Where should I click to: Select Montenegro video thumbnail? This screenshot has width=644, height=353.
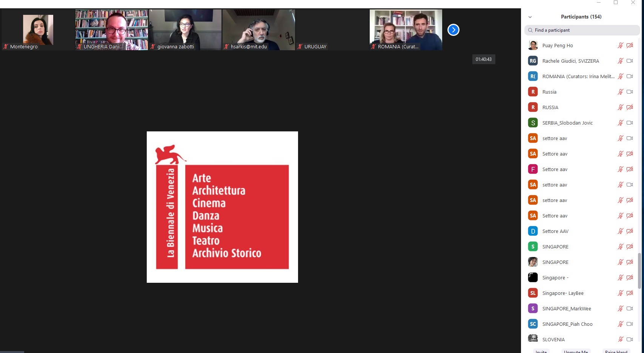pyautogui.click(x=38, y=30)
